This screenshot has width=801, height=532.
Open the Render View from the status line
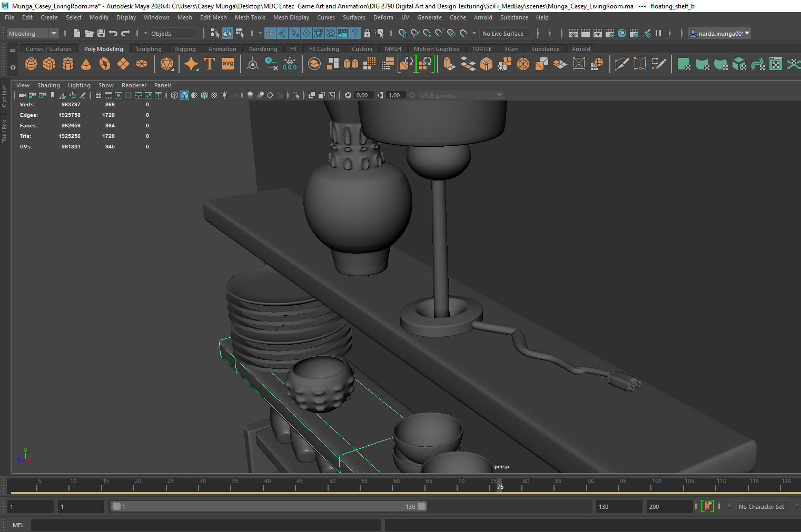(x=573, y=33)
